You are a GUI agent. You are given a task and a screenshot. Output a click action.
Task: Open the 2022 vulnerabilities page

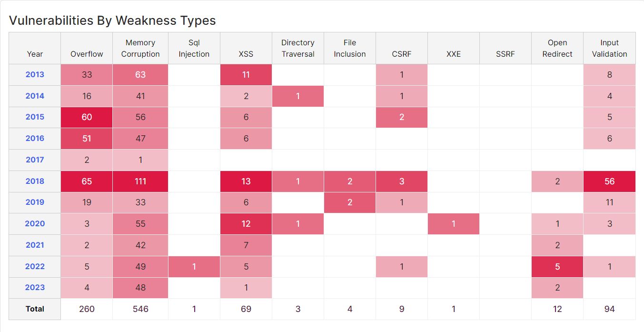point(34,266)
